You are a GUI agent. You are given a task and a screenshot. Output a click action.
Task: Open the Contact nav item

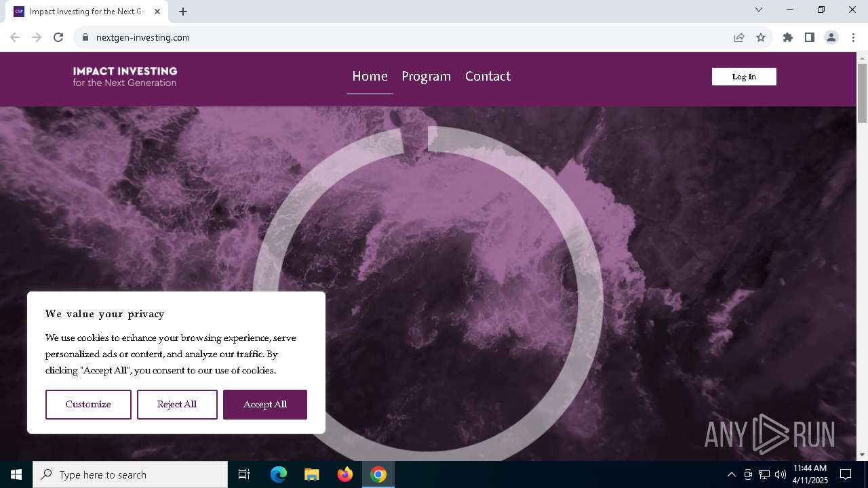pos(488,77)
